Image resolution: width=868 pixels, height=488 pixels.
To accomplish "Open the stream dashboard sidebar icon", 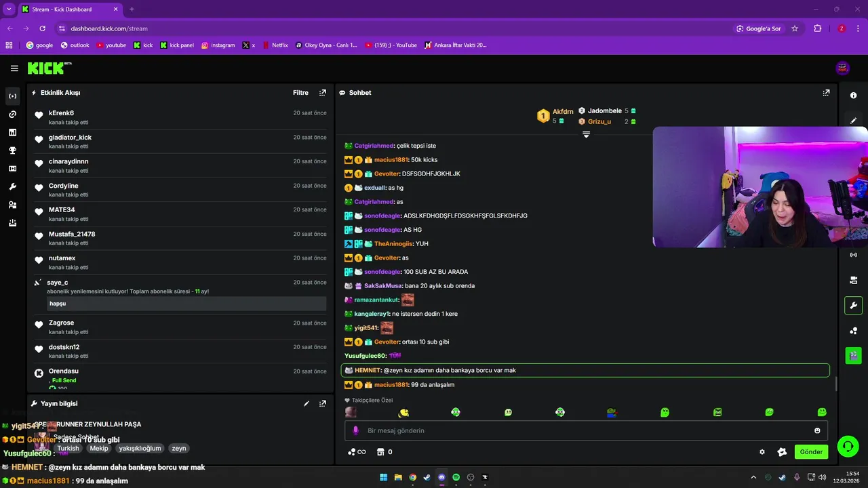I will (12, 96).
